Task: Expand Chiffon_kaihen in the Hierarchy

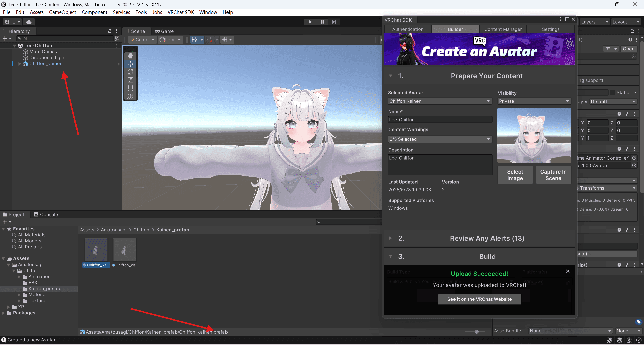Action: click(20, 64)
